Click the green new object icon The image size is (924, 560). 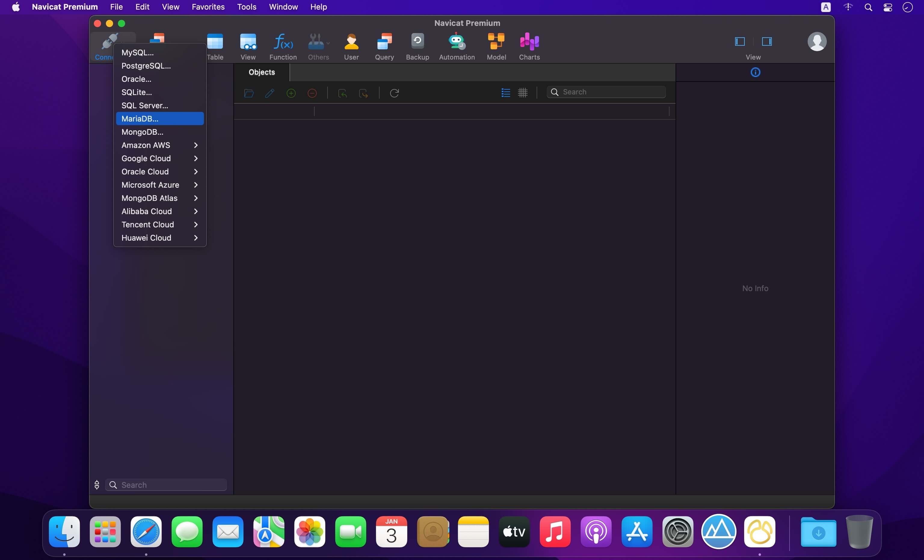(291, 93)
